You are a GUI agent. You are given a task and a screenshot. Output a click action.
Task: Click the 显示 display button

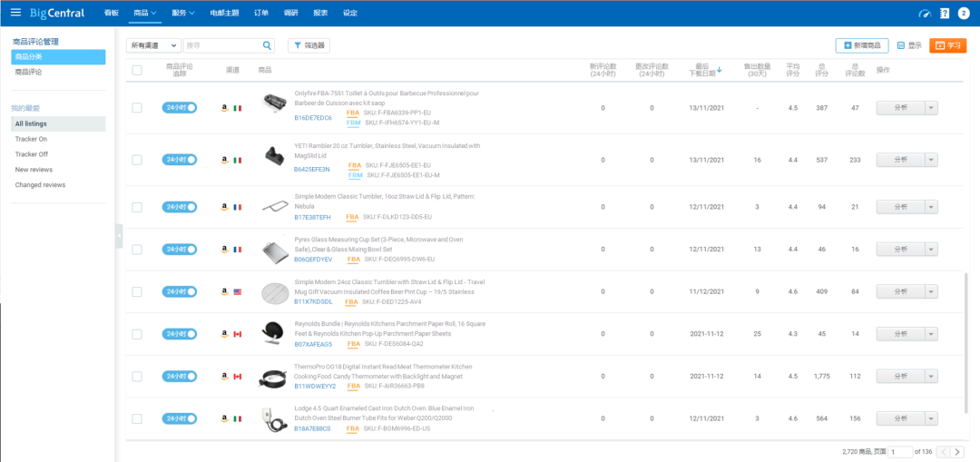point(909,45)
